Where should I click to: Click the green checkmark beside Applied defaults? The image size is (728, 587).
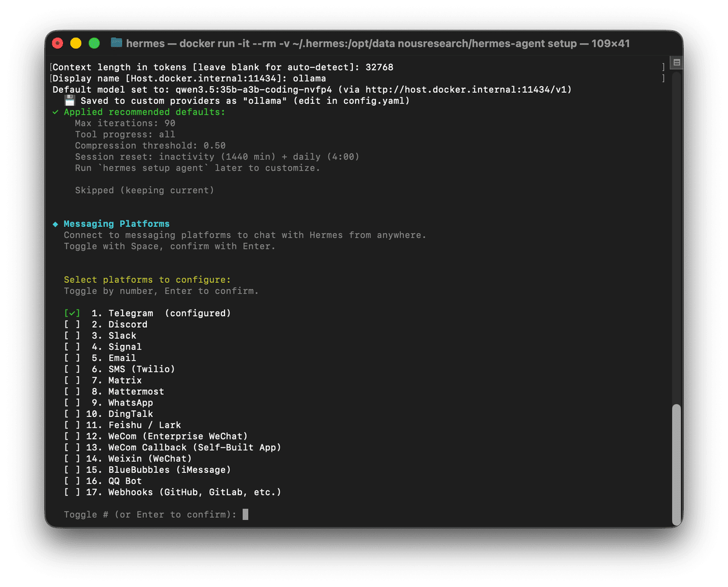56,112
